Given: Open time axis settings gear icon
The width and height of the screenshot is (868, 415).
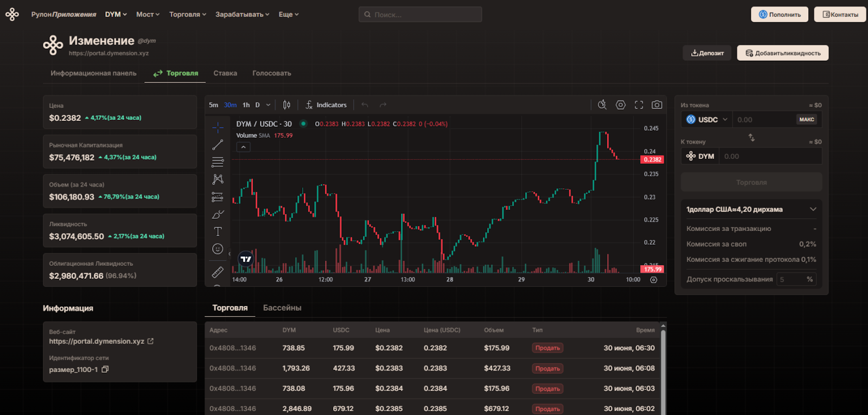Looking at the screenshot, I should point(654,280).
